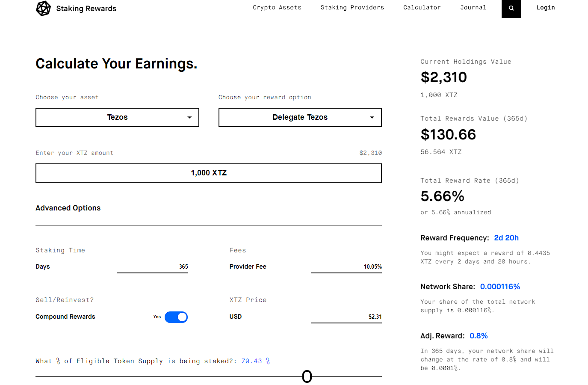Screen dimensions: 588x385
Task: Click the $2,310 label above amount field
Action: pyautogui.click(x=371, y=153)
